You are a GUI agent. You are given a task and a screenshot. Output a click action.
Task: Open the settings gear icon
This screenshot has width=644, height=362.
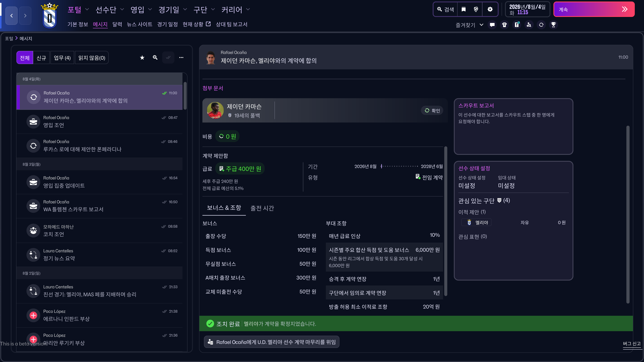490,10
